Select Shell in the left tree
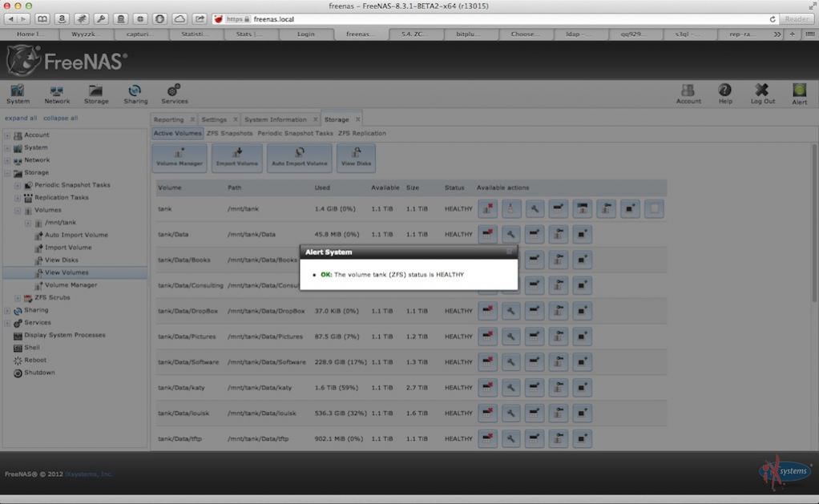 click(x=32, y=348)
